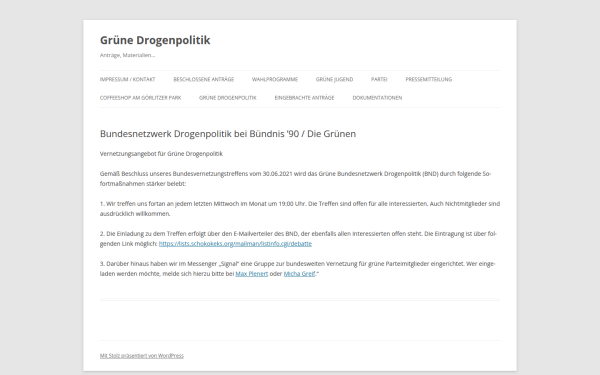The height and width of the screenshot is (375, 600).
Task: Click the Partei navigation item
Action: point(379,80)
